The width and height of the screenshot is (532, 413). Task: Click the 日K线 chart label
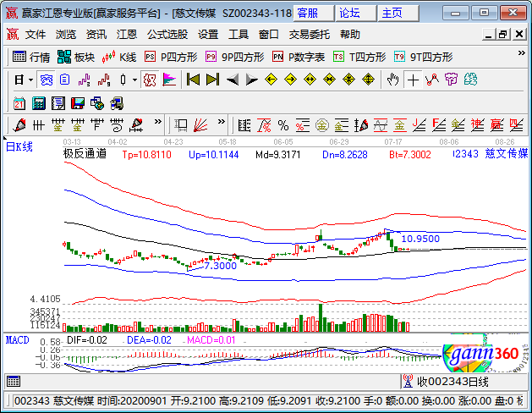coord(19,146)
